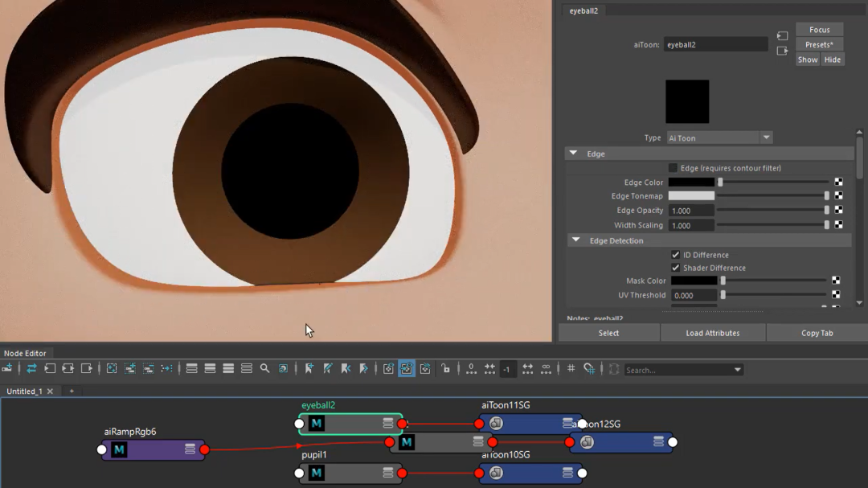
Task: Expand view mode on the eyeball2 node
Action: (x=387, y=423)
